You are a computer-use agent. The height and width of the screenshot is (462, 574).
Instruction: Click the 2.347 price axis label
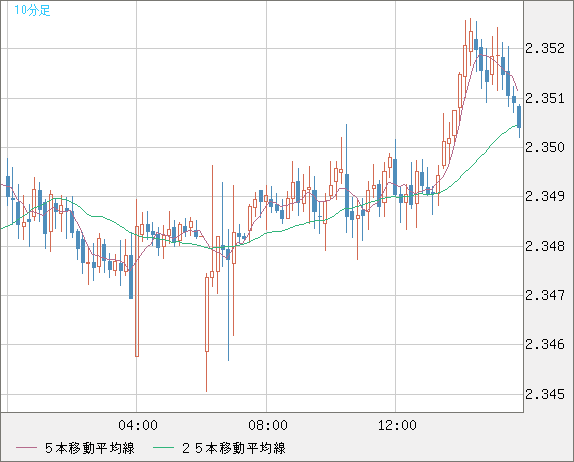[545, 295]
